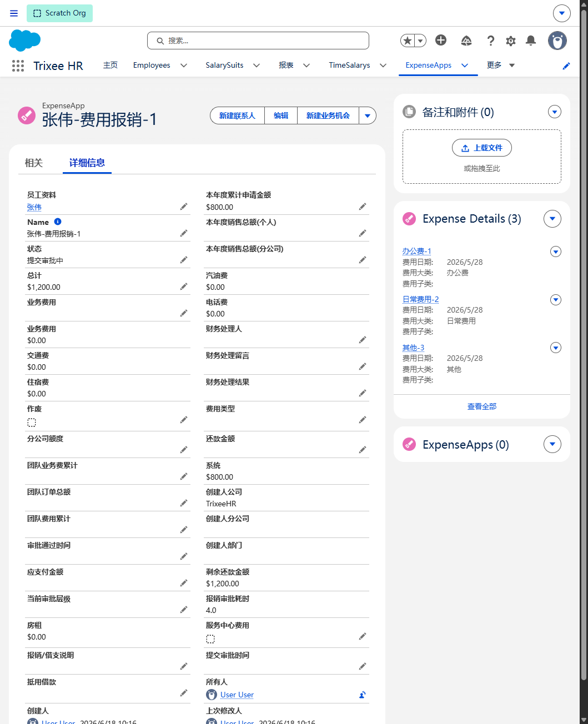Open the user profile avatar
588x724 pixels.
coord(557,41)
